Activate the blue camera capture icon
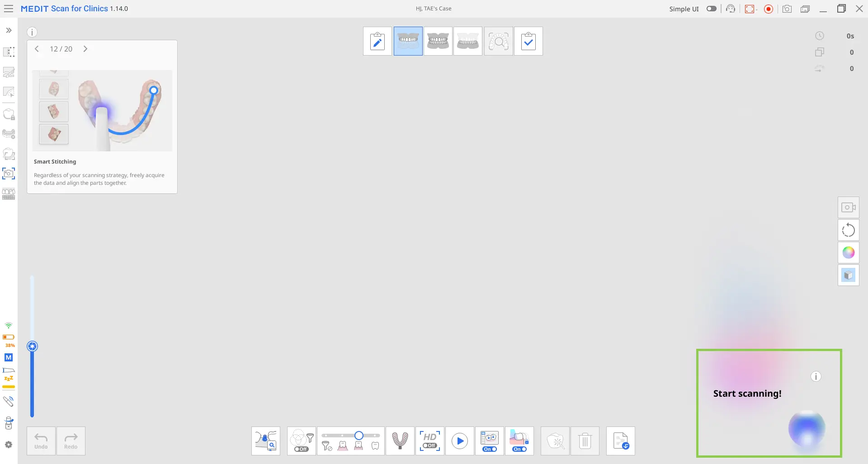Screen dimensions: 868x464 (9, 173)
